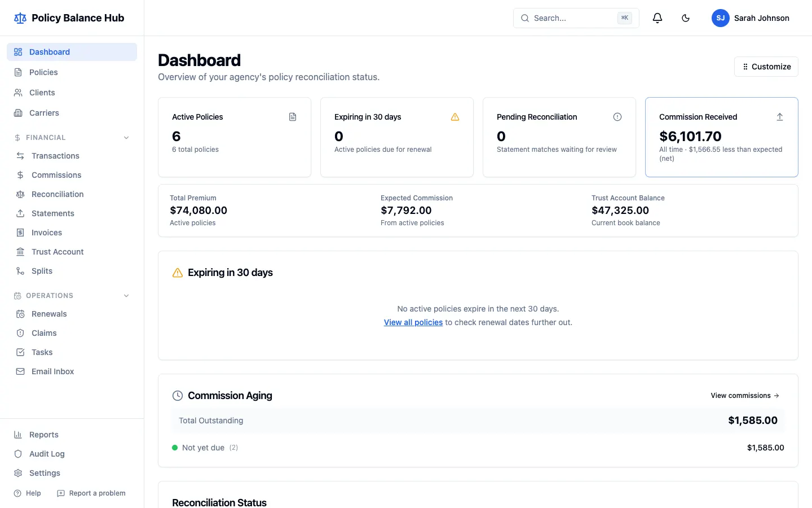Collapse the OPERATIONS section chevron
The height and width of the screenshot is (508, 812).
[126, 296]
